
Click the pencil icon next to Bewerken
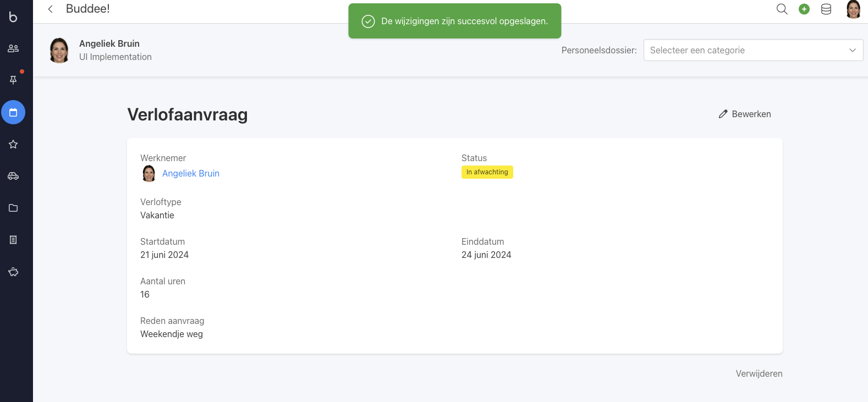(723, 114)
